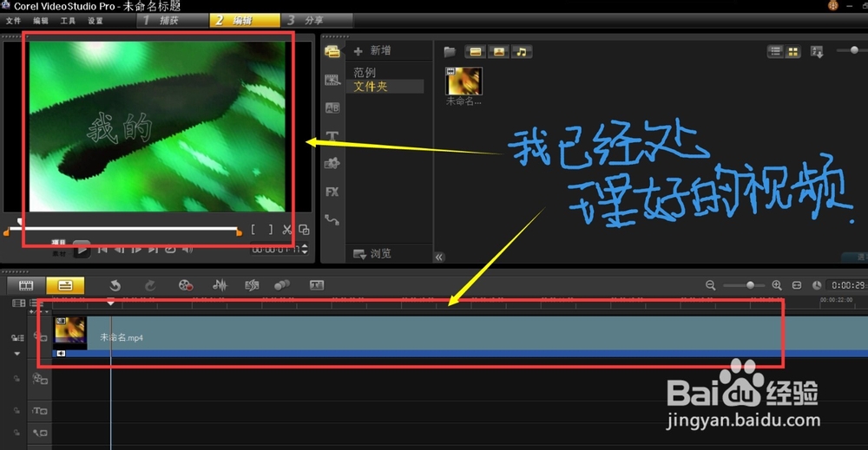Select the 未命名.mp4 clip on timeline

[459, 336]
